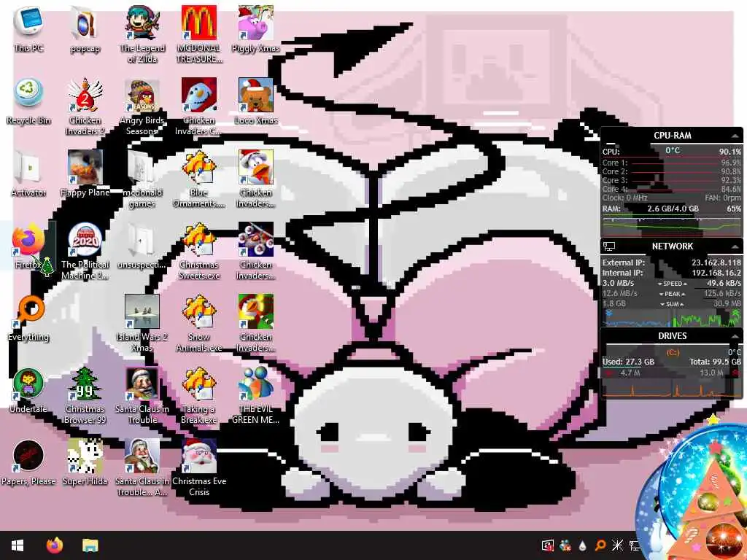
Task: Click the red-and-white tray icon
Action: (548, 545)
